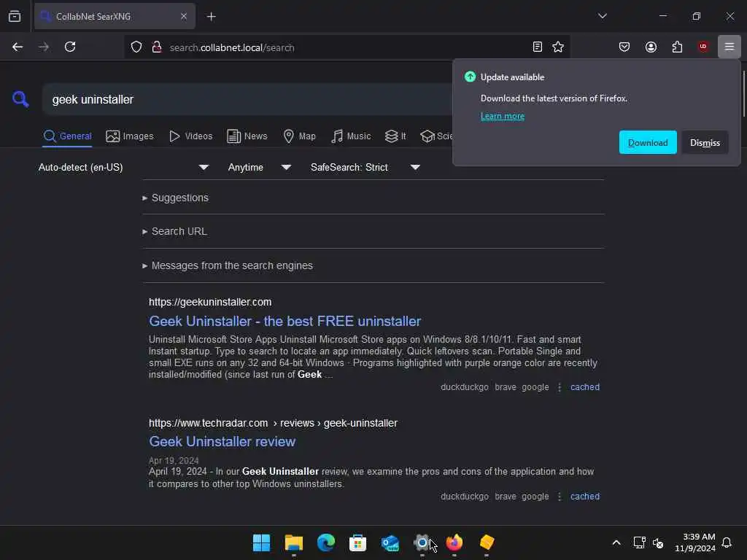Screen dimensions: 747x560
Task: Dismiss the Firefox update notification
Action: point(705,142)
